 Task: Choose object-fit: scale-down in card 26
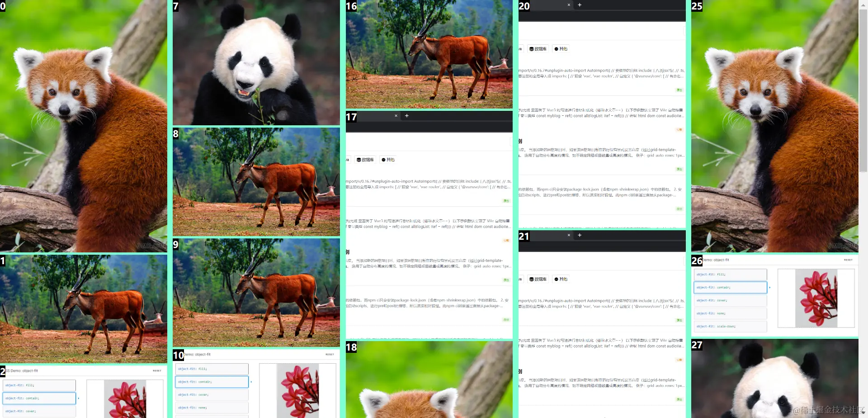point(730,326)
